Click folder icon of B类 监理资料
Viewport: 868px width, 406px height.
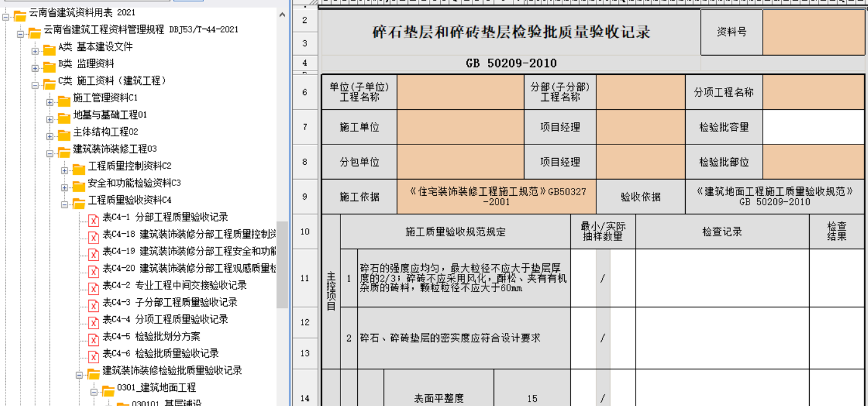pos(49,66)
